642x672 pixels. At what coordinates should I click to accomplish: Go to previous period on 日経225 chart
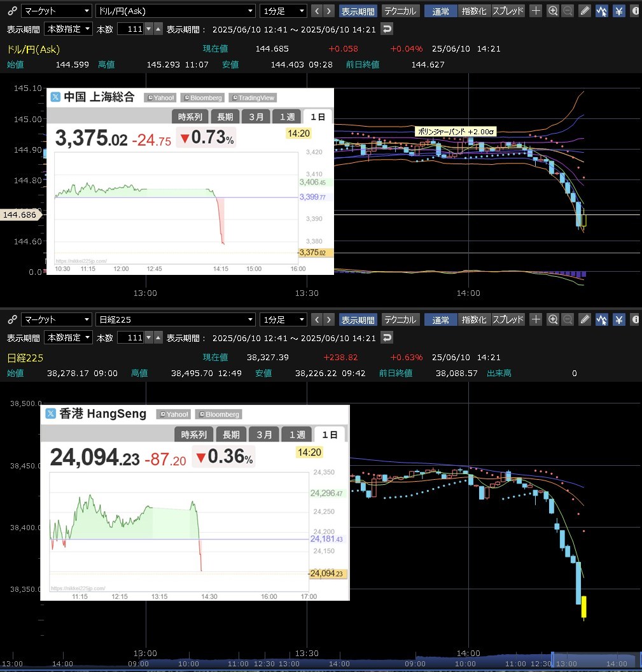click(x=317, y=319)
